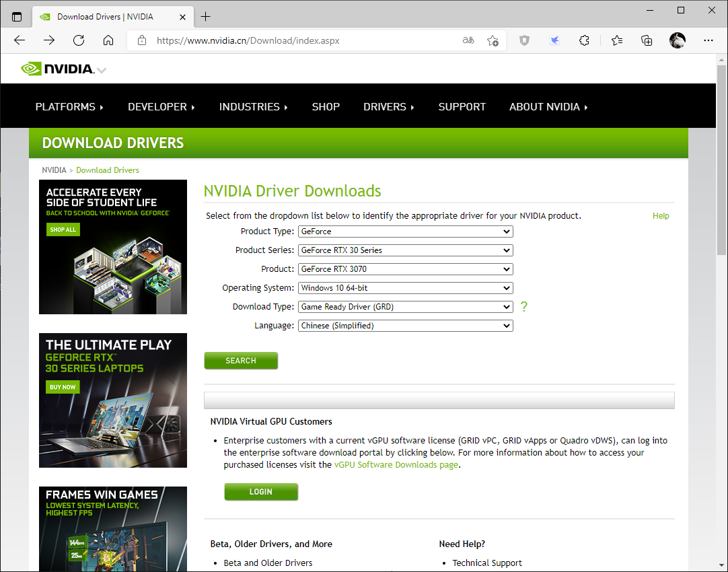Open vGPU Software Downloads page link

pos(396,465)
